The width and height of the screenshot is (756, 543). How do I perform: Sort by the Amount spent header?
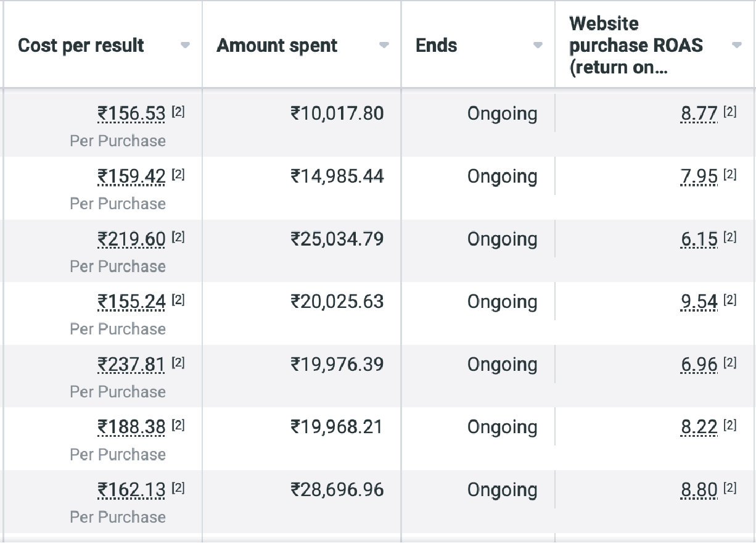[277, 46]
